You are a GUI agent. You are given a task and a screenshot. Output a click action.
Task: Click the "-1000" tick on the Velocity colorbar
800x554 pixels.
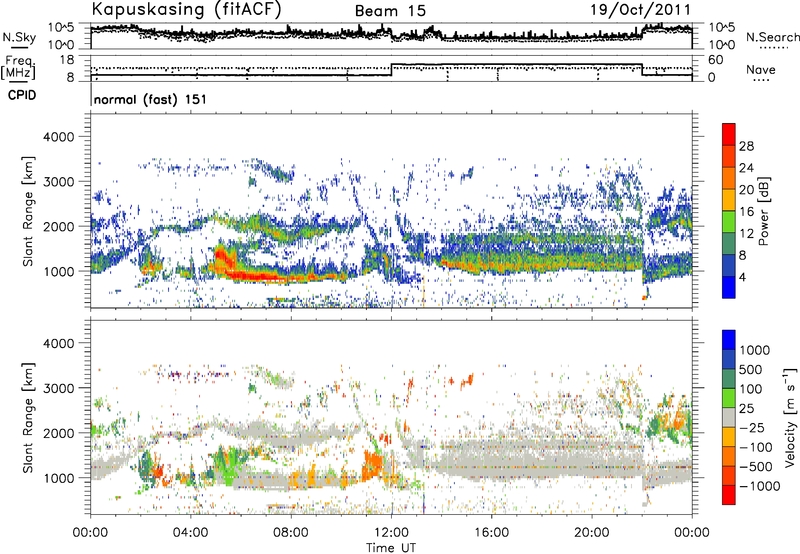(x=759, y=486)
